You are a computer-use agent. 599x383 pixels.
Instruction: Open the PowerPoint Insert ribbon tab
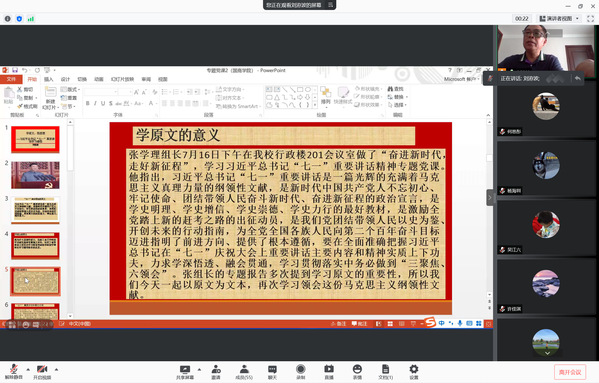pyautogui.click(x=49, y=79)
